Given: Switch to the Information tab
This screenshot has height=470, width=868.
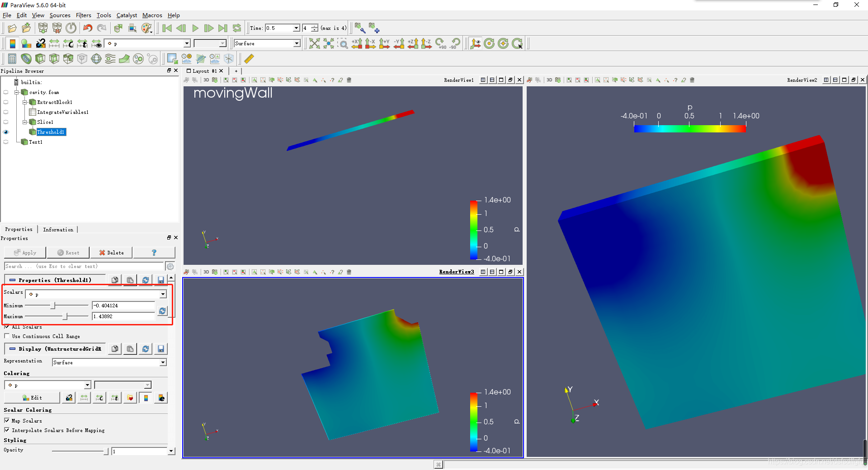Looking at the screenshot, I should coord(58,230).
